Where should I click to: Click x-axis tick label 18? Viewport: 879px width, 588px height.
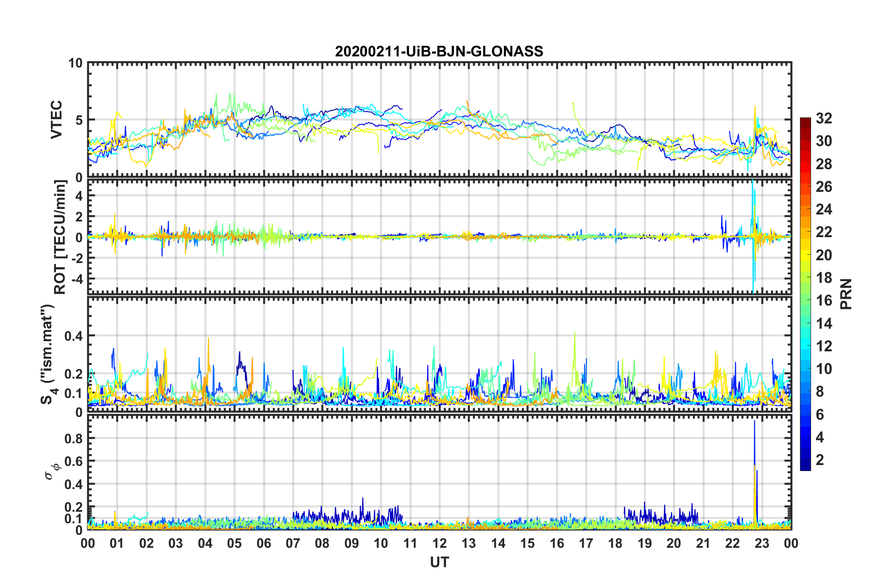(x=615, y=543)
